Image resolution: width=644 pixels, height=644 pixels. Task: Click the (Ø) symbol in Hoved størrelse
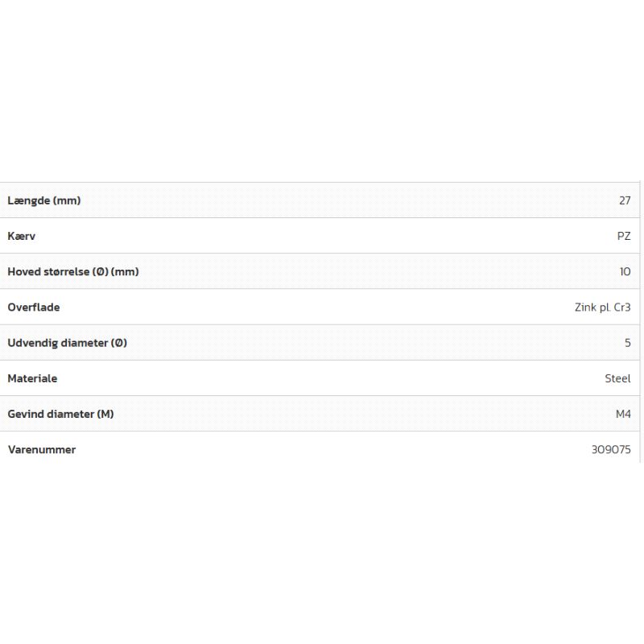point(100,271)
